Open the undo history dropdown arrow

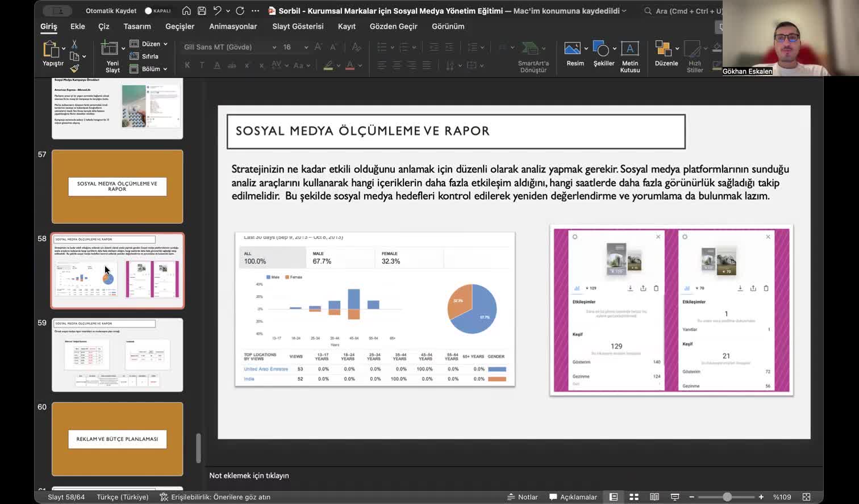click(228, 11)
